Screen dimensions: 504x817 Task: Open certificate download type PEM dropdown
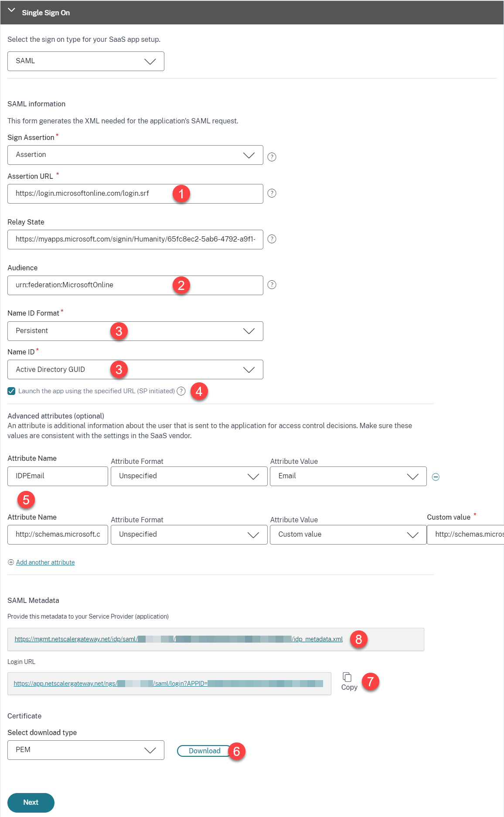[x=85, y=750]
